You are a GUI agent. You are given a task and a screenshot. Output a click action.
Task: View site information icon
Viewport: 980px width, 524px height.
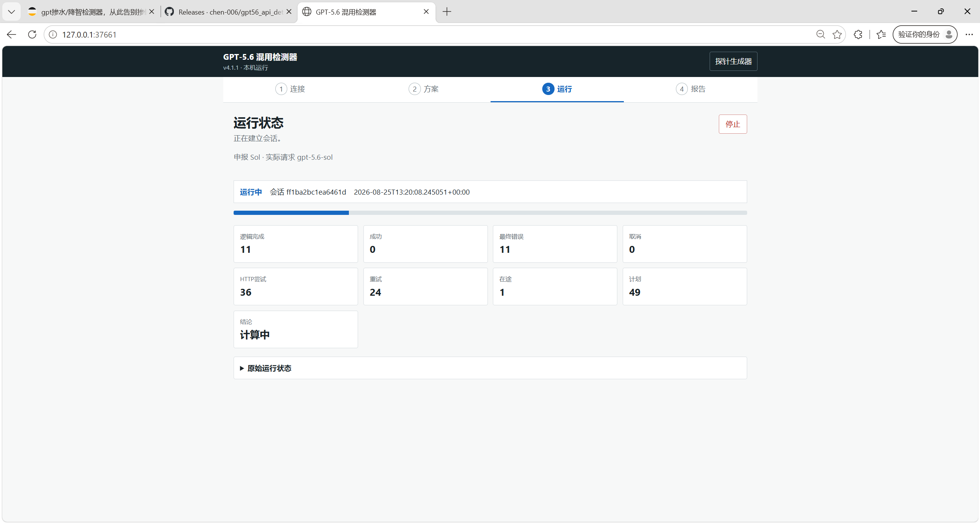(53, 34)
